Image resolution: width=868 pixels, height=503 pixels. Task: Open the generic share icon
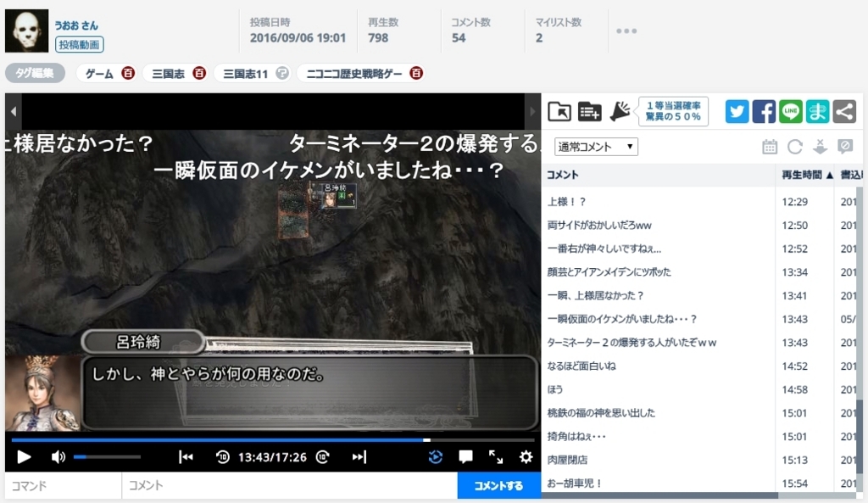(844, 111)
